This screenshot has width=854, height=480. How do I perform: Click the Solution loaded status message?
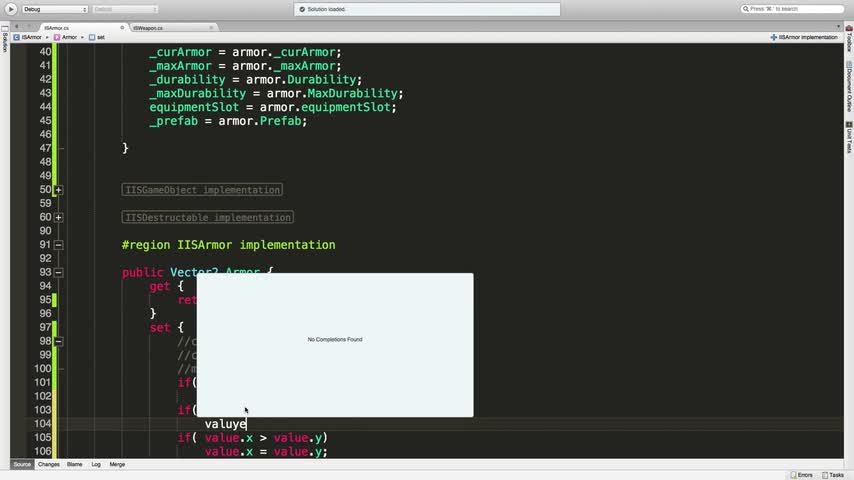click(326, 9)
